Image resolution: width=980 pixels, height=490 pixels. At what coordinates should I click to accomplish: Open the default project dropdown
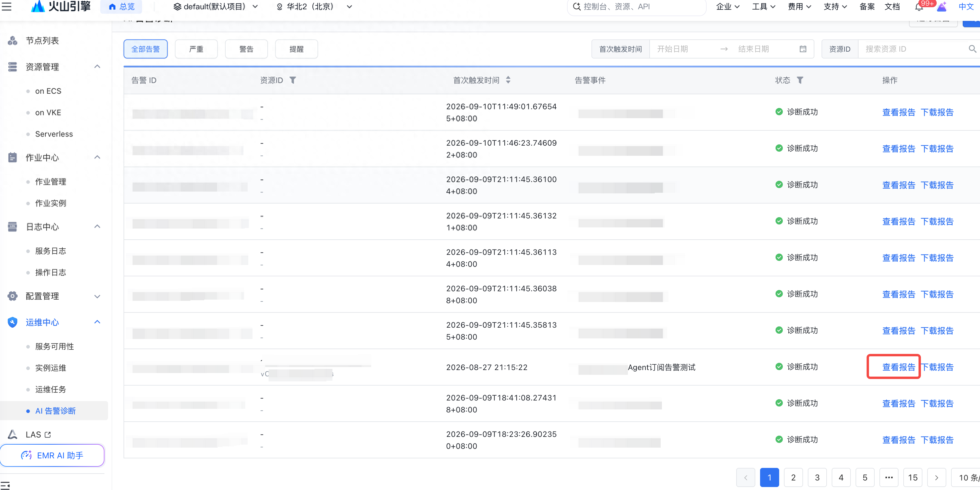(216, 7)
